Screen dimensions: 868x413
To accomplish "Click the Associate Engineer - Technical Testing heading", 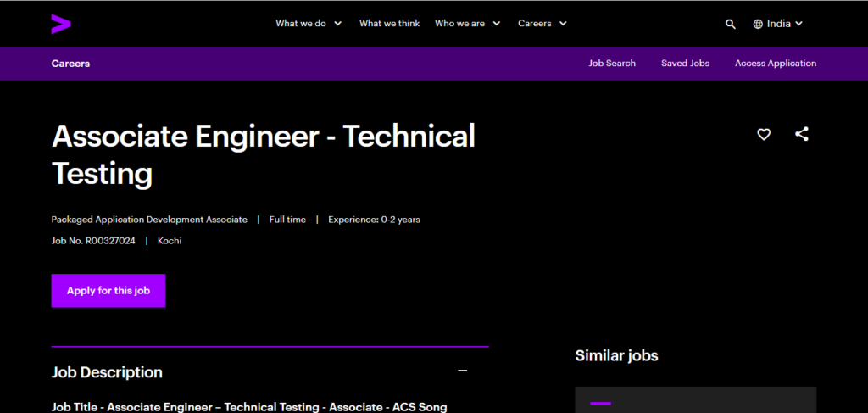I will 264,155.
